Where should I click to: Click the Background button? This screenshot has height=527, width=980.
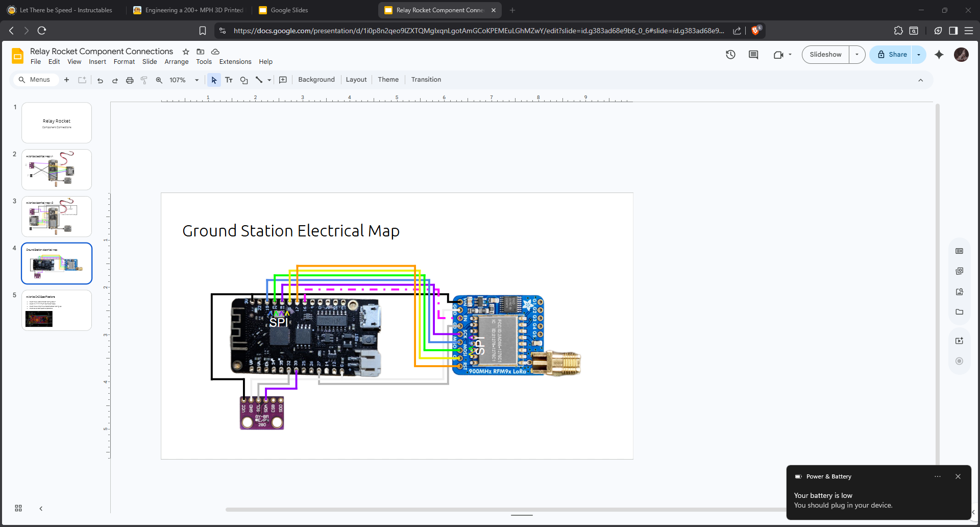(x=316, y=80)
